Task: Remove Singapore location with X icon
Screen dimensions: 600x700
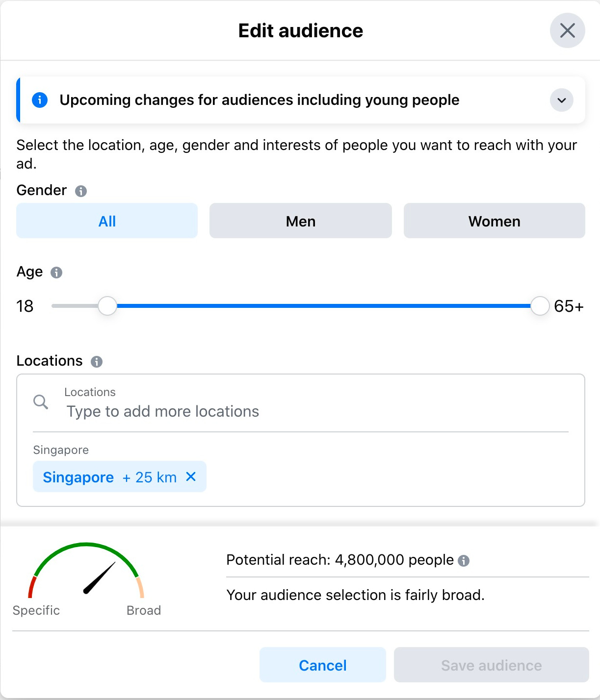Action: (x=191, y=476)
